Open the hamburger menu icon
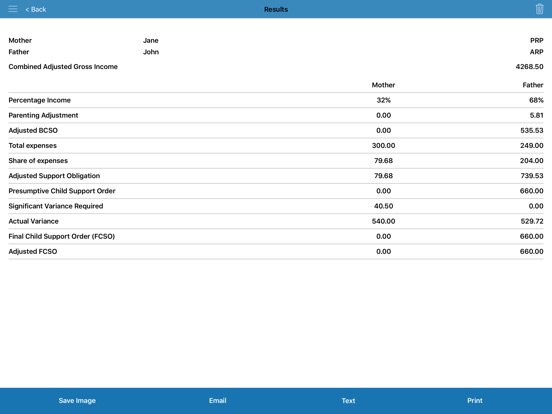 [13, 9]
